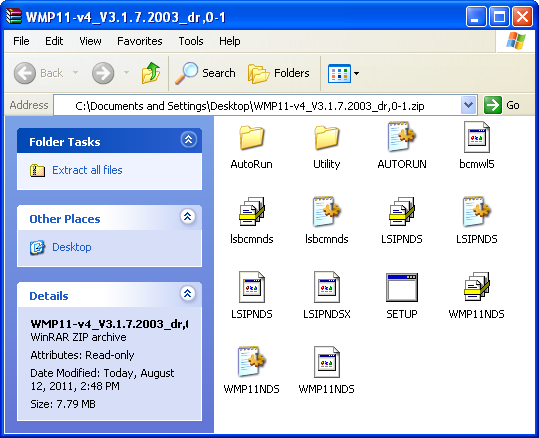539x438 pixels.
Task: Select the WMP11NDS security catalog icon
Action: [476, 286]
